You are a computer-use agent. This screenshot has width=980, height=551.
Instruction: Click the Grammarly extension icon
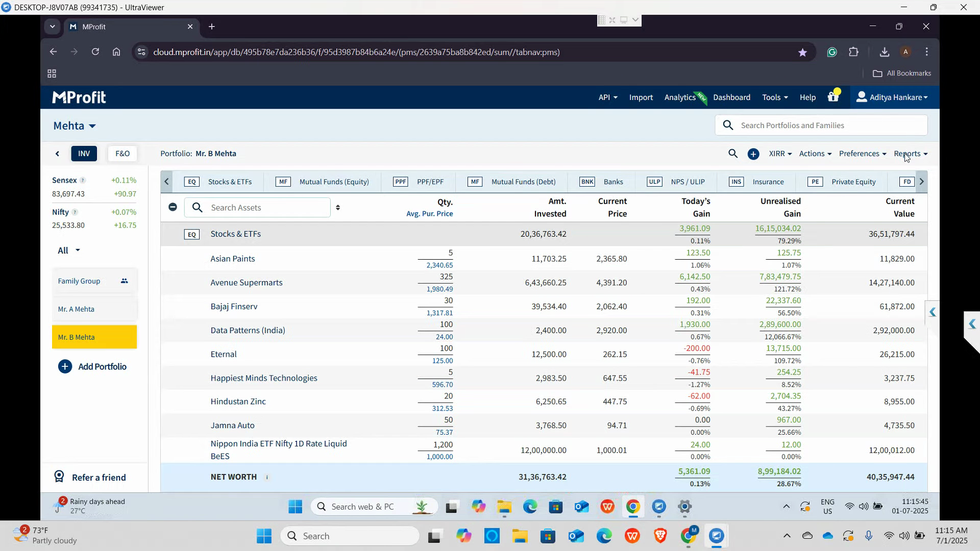[832, 52]
